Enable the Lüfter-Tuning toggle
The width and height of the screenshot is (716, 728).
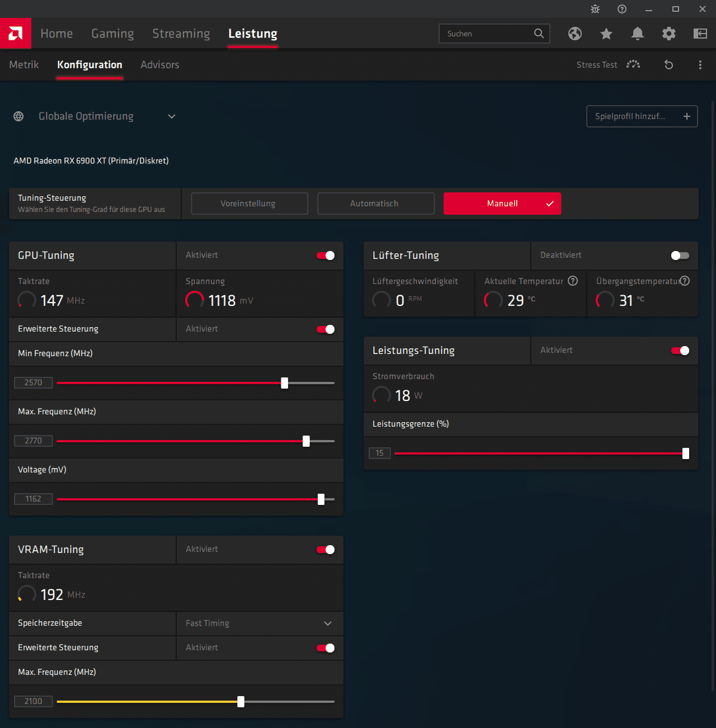click(680, 256)
